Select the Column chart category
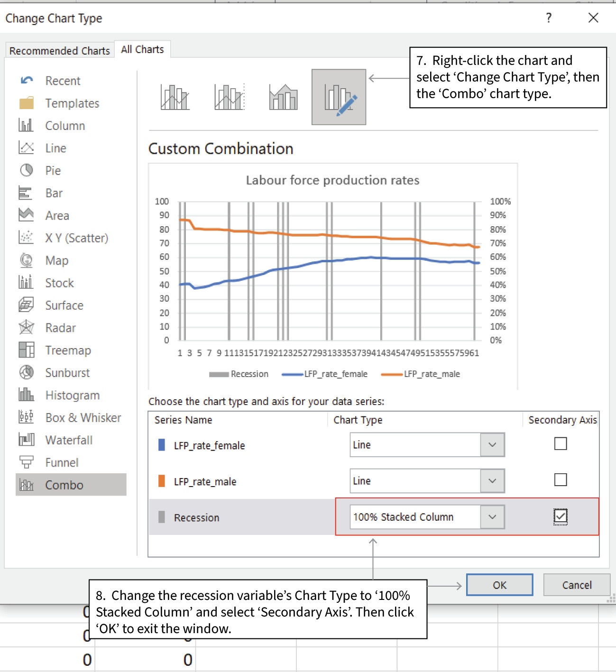This screenshot has height=672, width=616. click(64, 125)
